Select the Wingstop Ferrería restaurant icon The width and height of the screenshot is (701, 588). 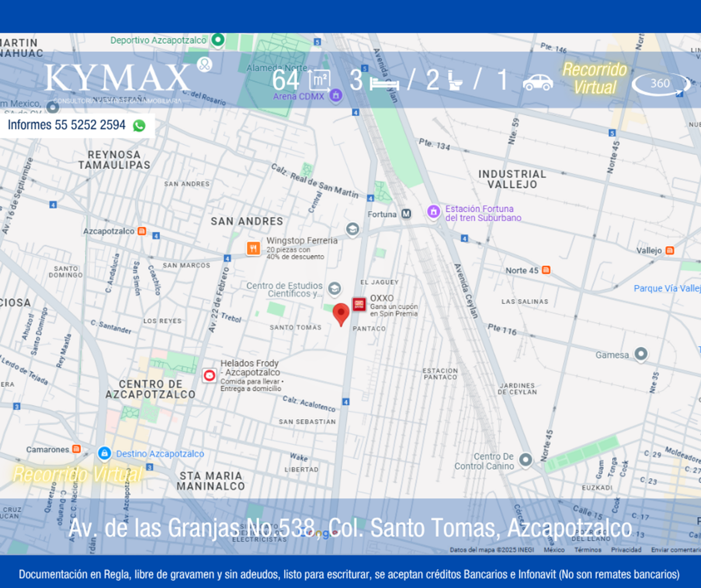tap(253, 248)
